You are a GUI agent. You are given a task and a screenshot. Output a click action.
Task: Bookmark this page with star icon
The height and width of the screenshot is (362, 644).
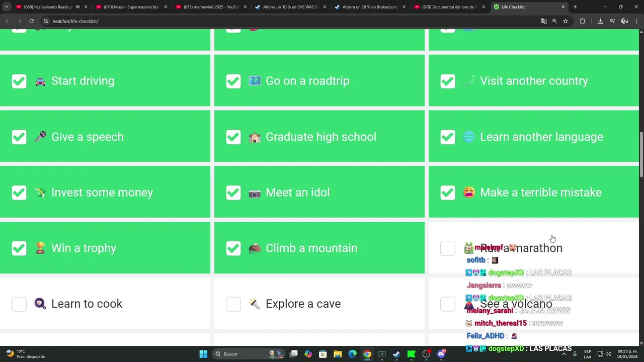[566, 21]
